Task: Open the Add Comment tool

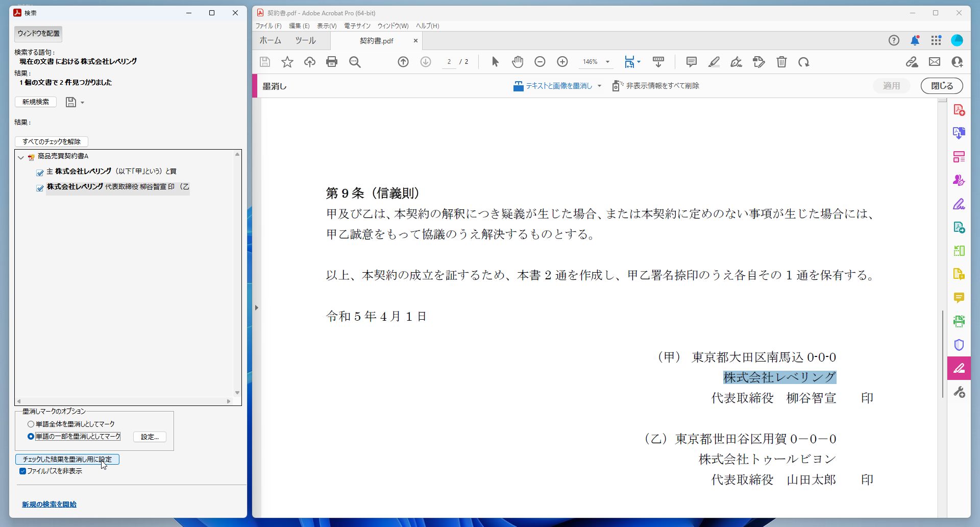Action: [x=691, y=61]
